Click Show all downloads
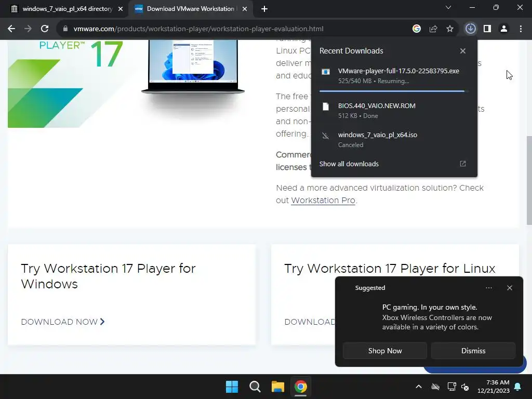This screenshot has height=399, width=532. [x=349, y=164]
